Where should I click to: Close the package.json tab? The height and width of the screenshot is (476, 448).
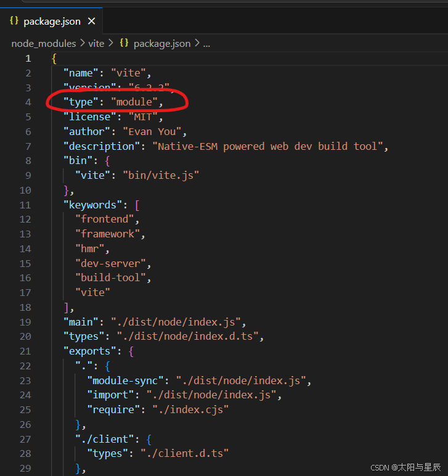pyautogui.click(x=91, y=21)
